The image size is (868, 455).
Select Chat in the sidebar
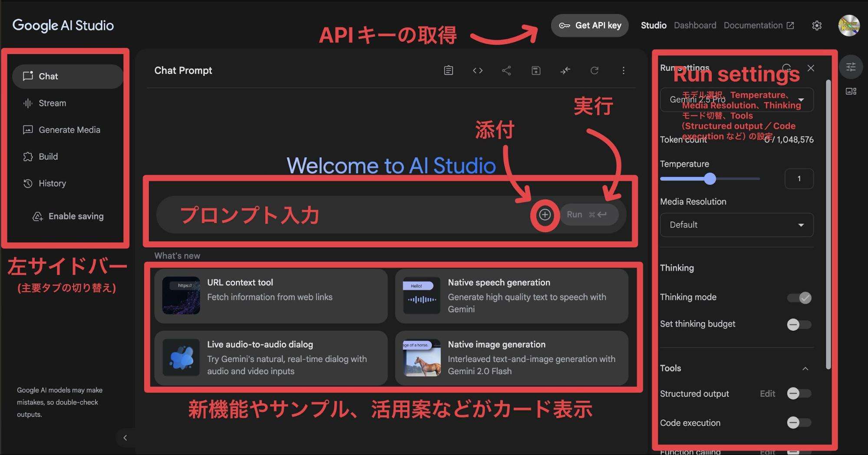[x=68, y=76]
